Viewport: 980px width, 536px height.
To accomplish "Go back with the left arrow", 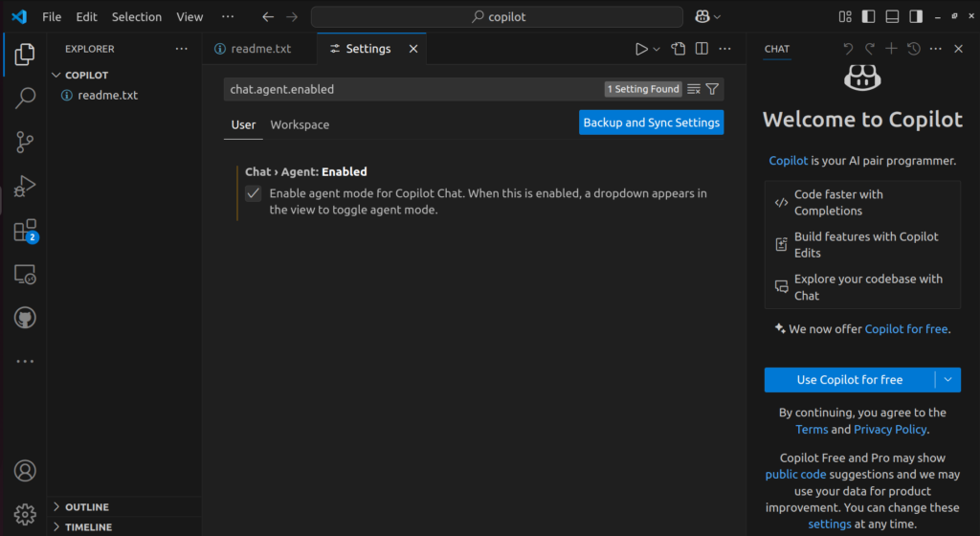I will click(x=268, y=17).
